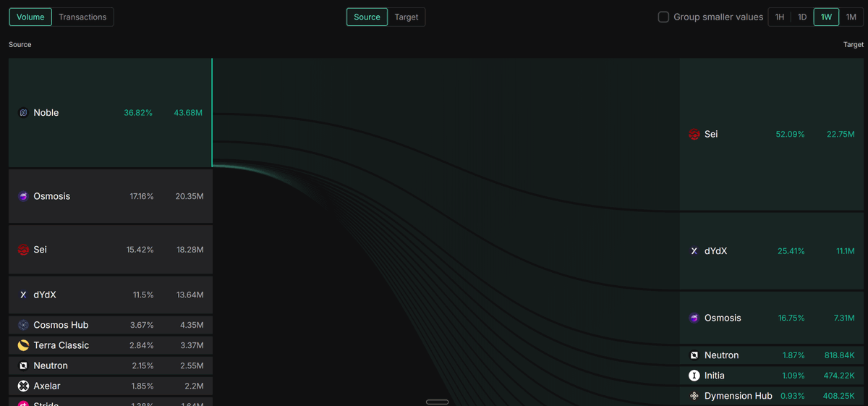The image size is (868, 406).
Task: Click the Terra Classic icon
Action: click(x=23, y=345)
